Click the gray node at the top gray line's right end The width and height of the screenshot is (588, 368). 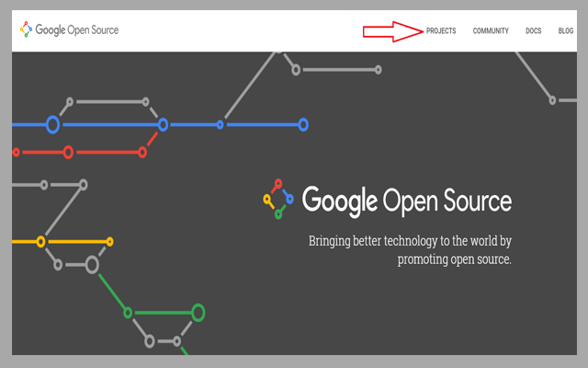pyautogui.click(x=378, y=68)
